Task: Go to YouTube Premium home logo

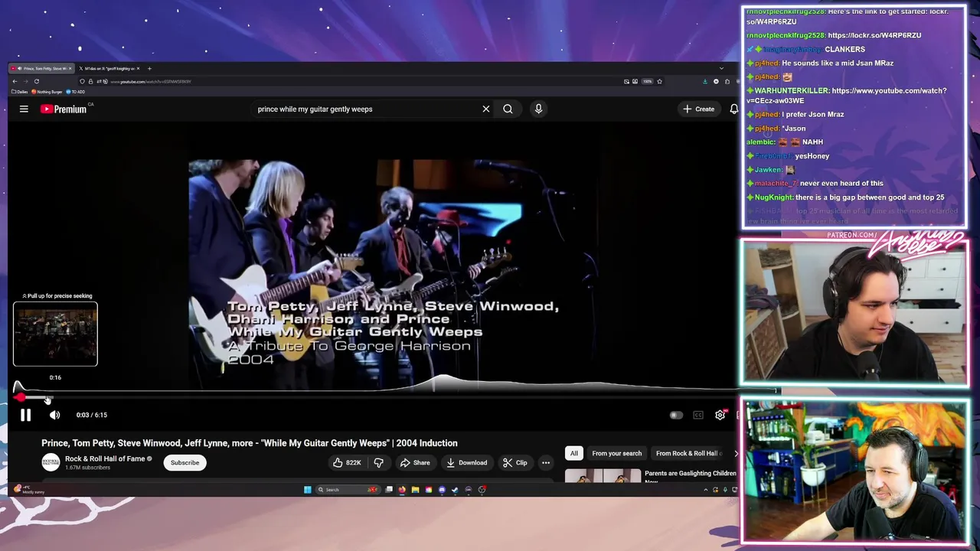Action: (64, 109)
